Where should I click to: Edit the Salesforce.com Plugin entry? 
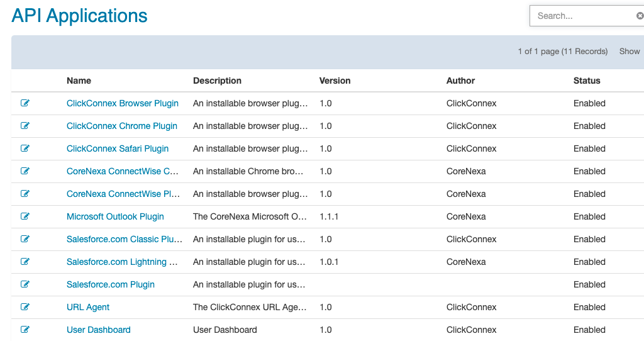pos(25,284)
